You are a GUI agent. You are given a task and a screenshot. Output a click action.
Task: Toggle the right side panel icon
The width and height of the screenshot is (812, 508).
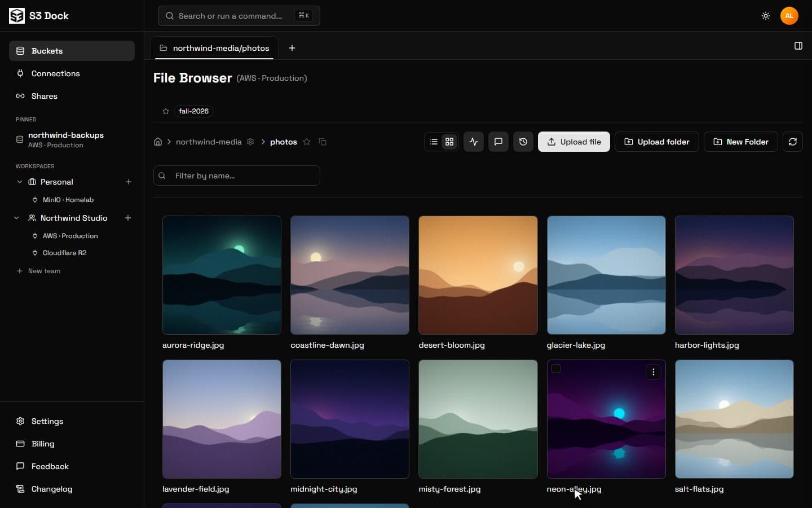(798, 46)
